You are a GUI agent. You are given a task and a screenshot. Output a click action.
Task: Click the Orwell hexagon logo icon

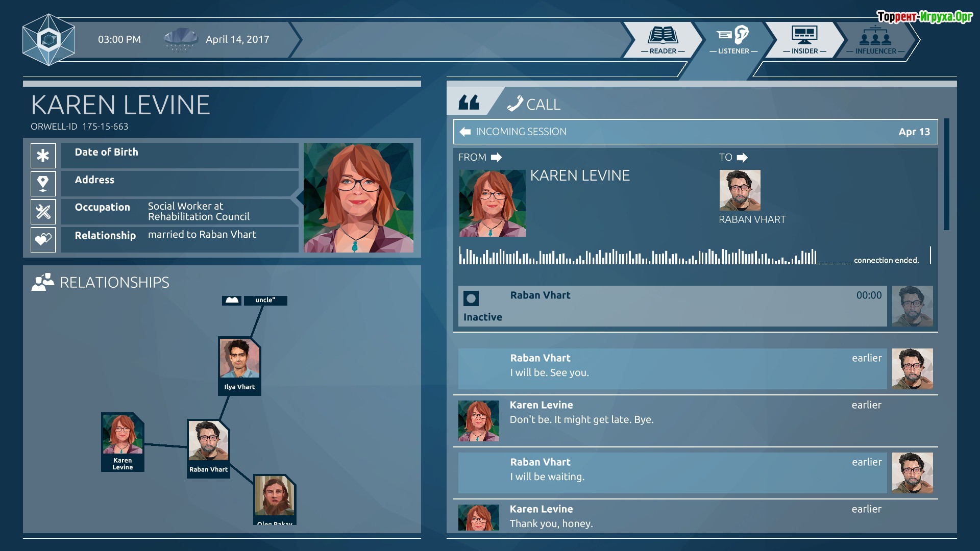(49, 40)
